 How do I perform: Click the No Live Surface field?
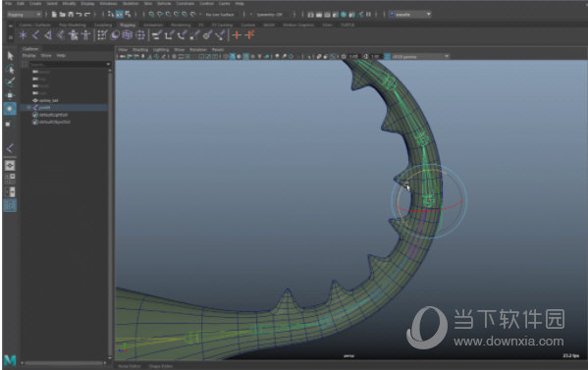[x=220, y=15]
